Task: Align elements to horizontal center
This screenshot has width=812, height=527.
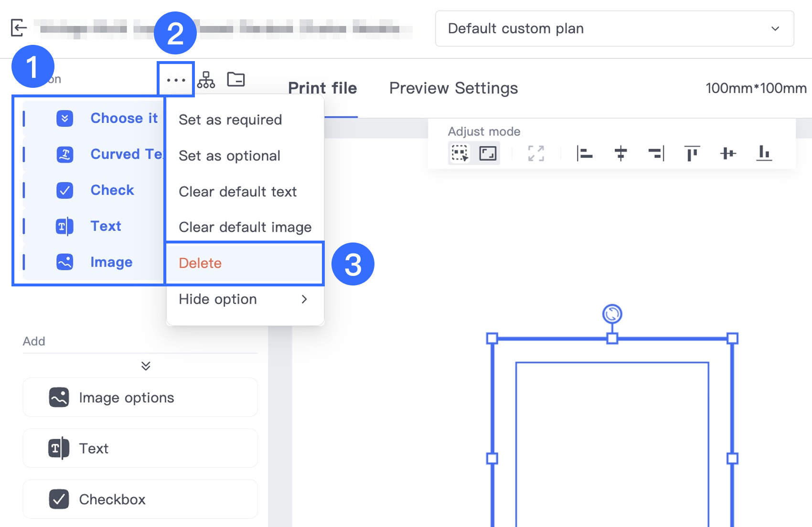Action: pyautogui.click(x=620, y=153)
